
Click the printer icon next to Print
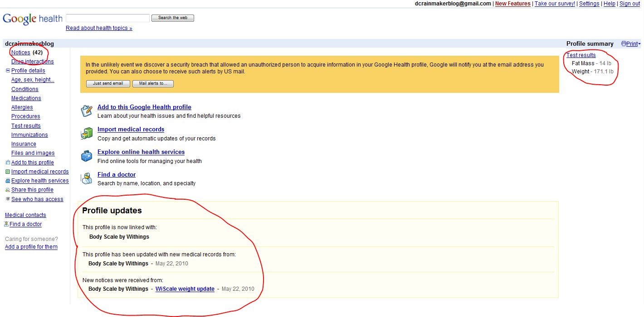tap(624, 44)
